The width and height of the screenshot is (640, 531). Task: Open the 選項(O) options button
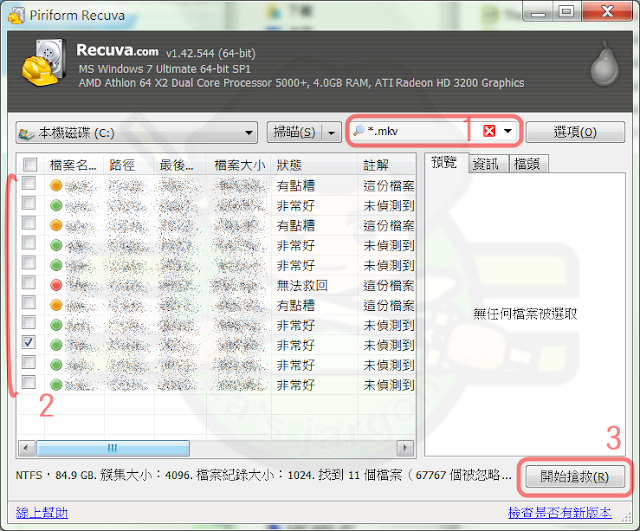pyautogui.click(x=575, y=132)
